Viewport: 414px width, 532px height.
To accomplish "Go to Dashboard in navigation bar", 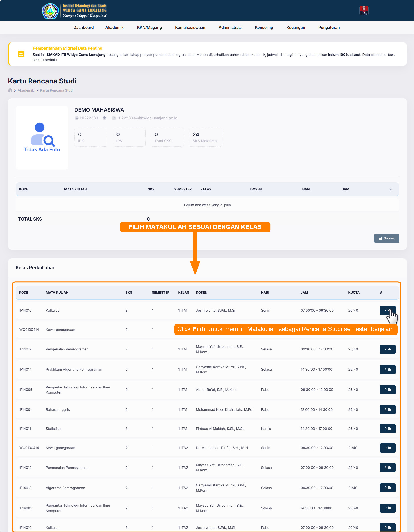I will click(x=83, y=28).
